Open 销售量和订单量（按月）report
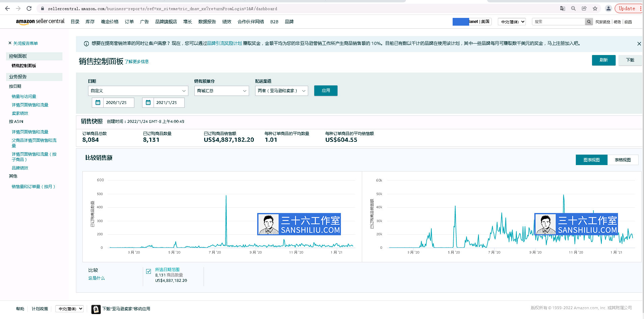This screenshot has width=644, height=319. 33,187
